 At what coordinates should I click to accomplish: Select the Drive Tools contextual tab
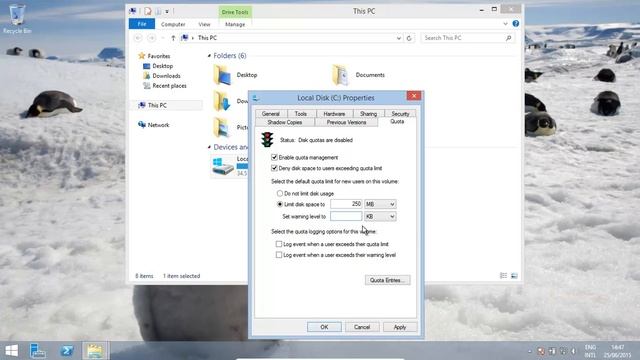point(235,12)
